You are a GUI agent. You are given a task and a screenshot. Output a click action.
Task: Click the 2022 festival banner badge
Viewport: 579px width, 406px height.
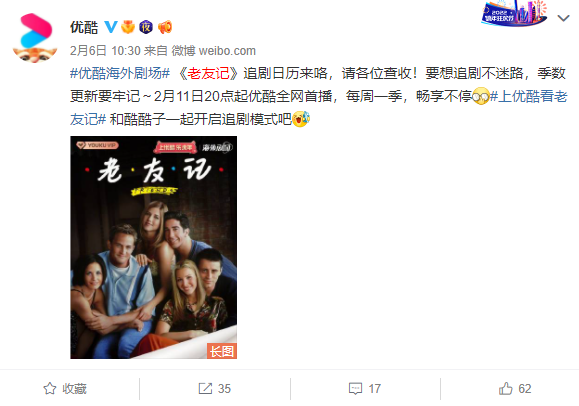coord(514,13)
